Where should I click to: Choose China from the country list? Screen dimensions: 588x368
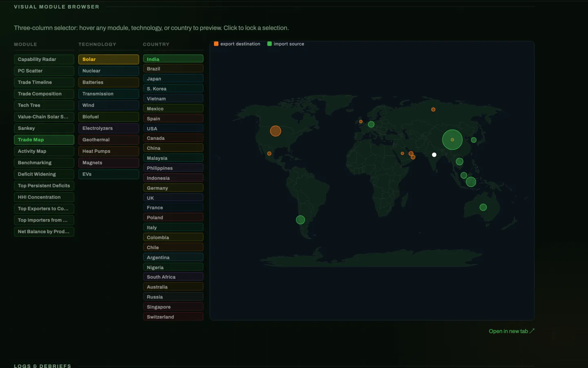173,148
